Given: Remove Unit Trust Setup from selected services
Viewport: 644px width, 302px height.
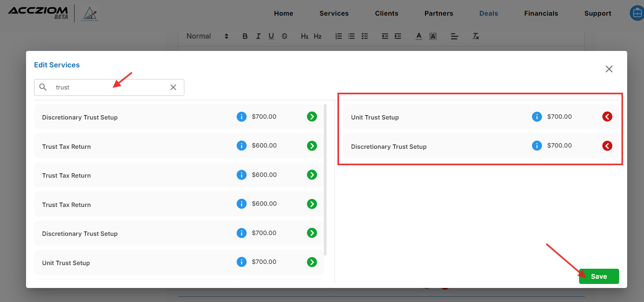Looking at the screenshot, I should tap(607, 117).
